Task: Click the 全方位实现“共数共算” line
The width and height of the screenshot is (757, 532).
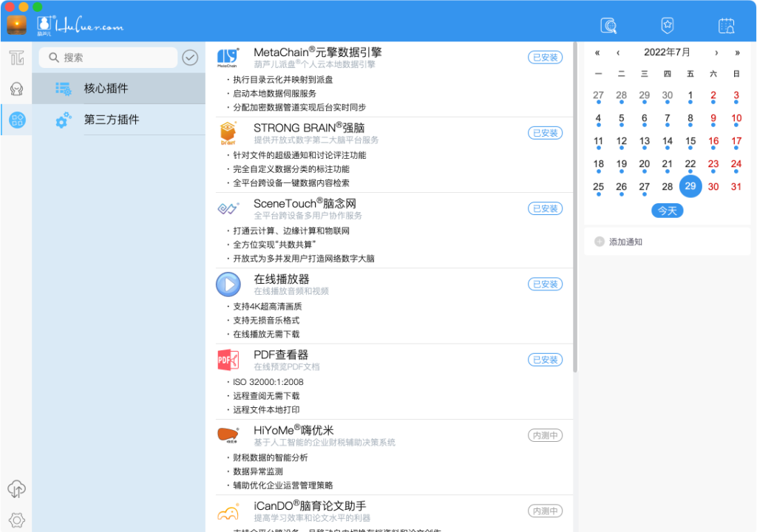Action: [274, 245]
